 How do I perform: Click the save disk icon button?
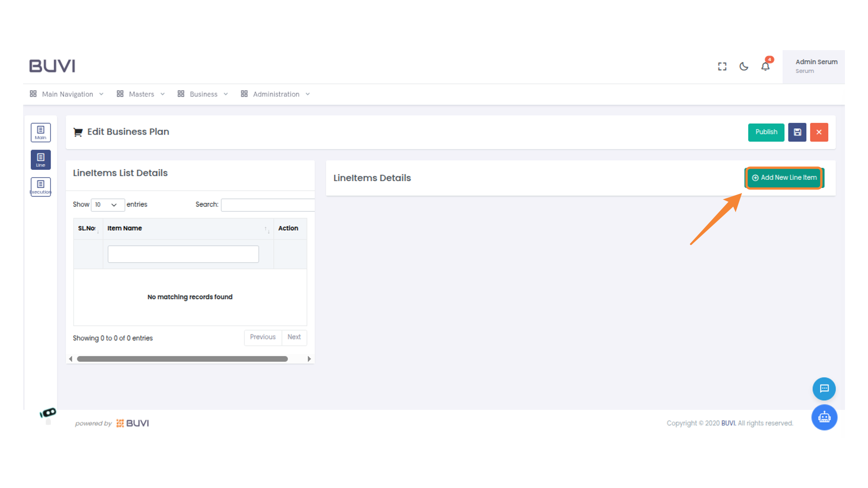coord(797,132)
